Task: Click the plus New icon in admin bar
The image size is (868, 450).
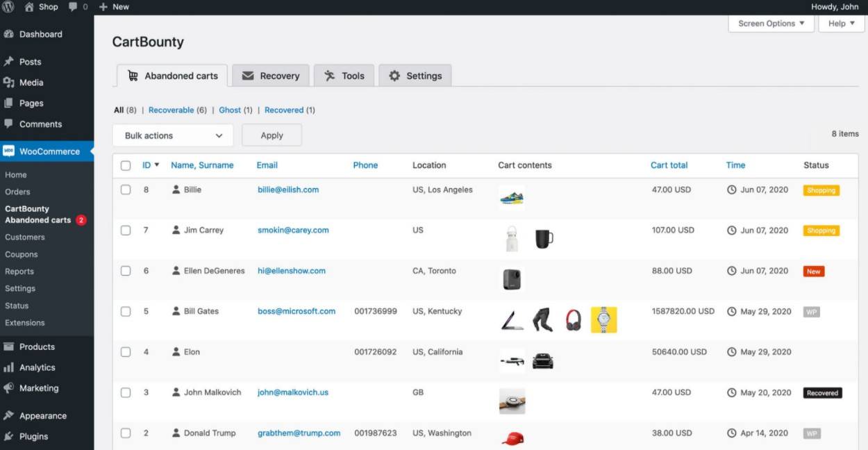Action: point(103,6)
